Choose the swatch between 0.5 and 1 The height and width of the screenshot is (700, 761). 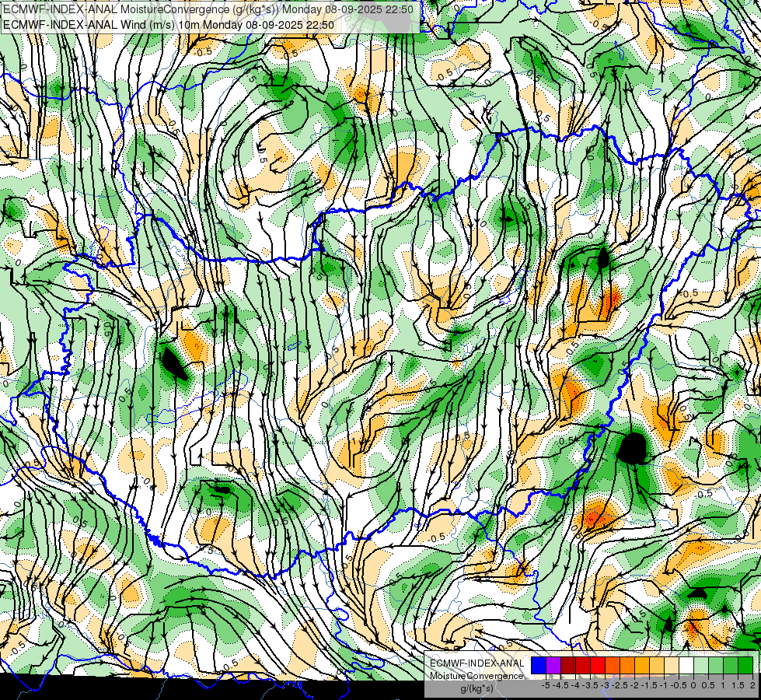(x=716, y=666)
